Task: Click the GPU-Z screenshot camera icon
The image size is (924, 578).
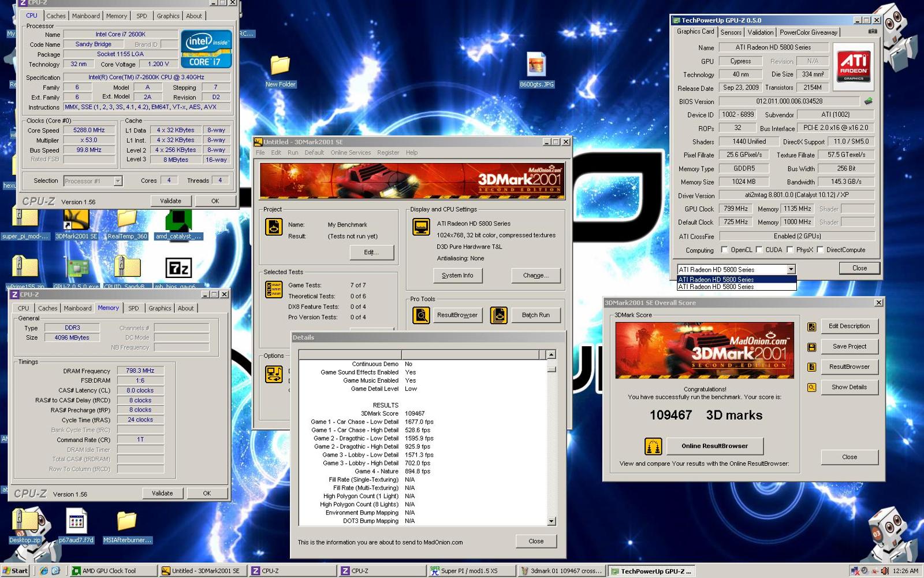Action: 873,31
